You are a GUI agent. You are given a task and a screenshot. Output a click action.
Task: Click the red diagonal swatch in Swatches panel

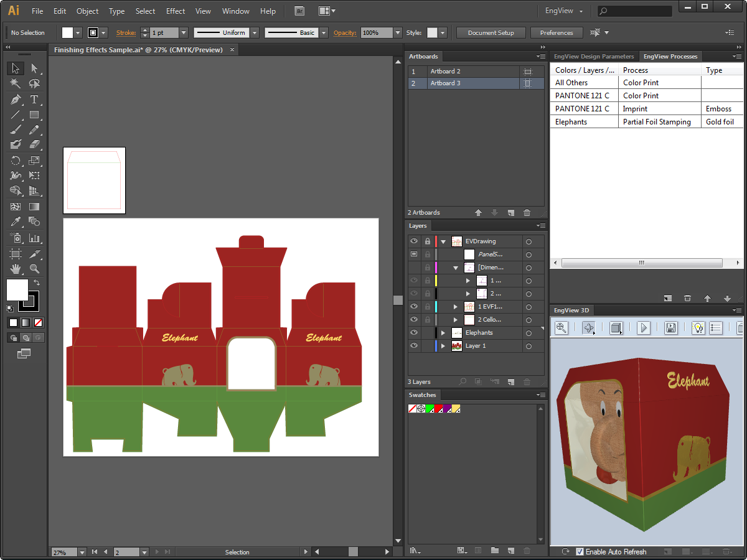pos(411,409)
